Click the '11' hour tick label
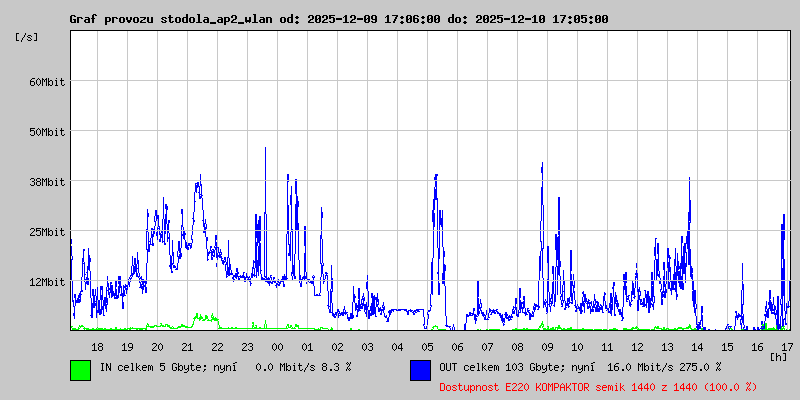 point(607,347)
